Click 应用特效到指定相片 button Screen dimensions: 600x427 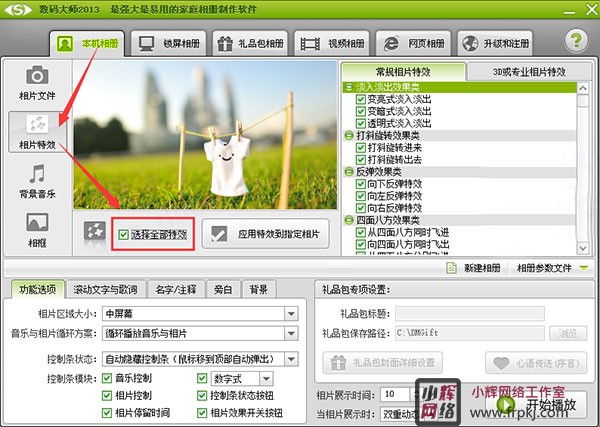pos(266,234)
